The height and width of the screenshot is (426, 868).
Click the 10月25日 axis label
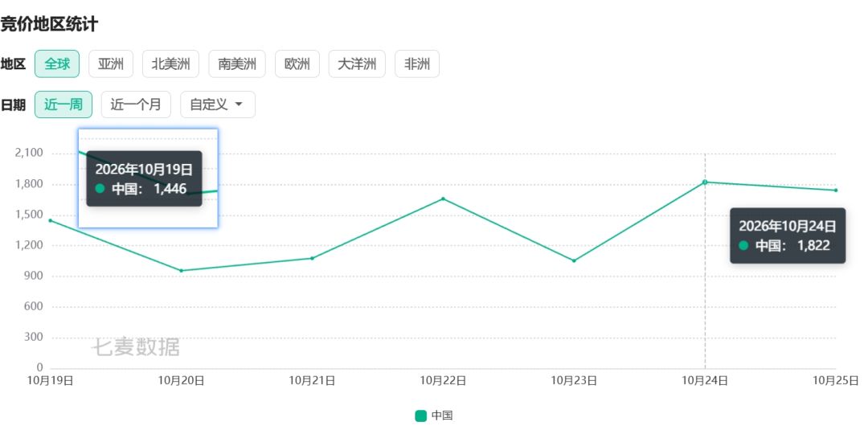836,380
